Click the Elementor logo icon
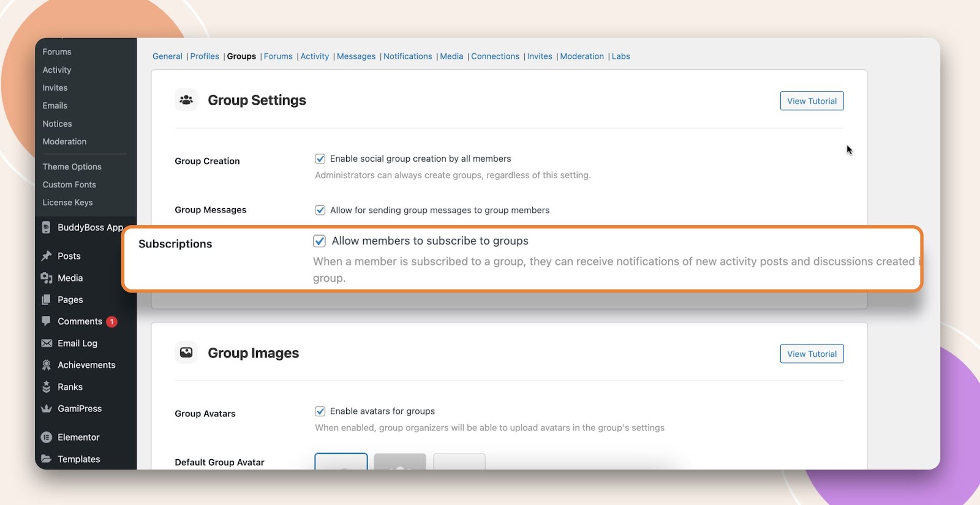The width and height of the screenshot is (980, 505). point(46,437)
